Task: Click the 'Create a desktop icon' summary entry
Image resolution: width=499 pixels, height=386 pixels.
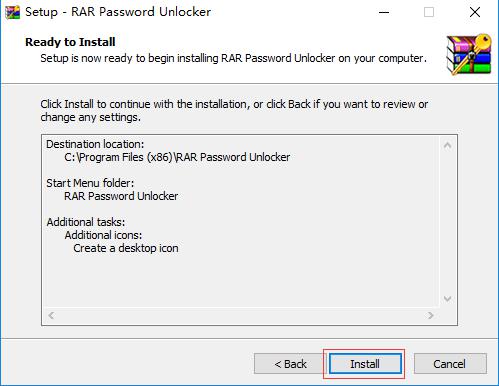Action: pyautogui.click(x=126, y=248)
